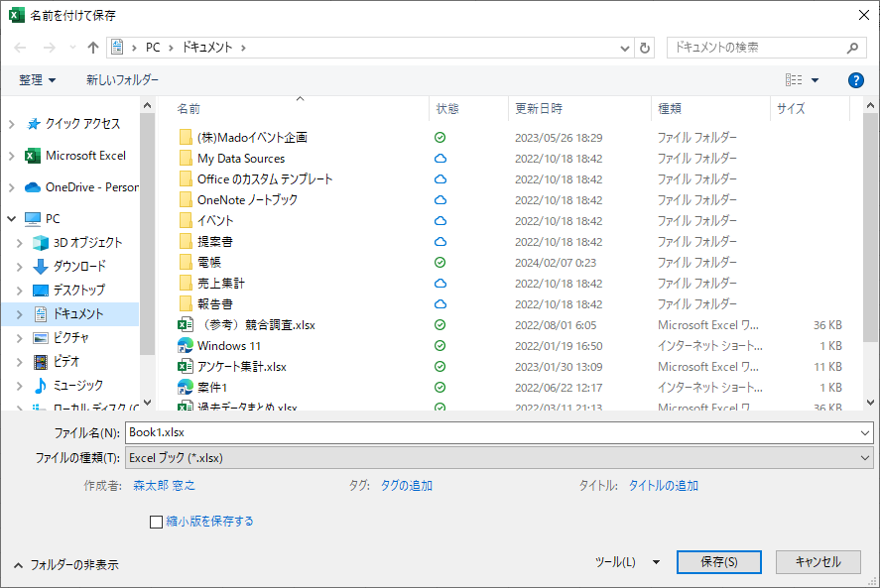Click author 森太郎 窓之 link
The height and width of the screenshot is (588, 880).
(164, 486)
